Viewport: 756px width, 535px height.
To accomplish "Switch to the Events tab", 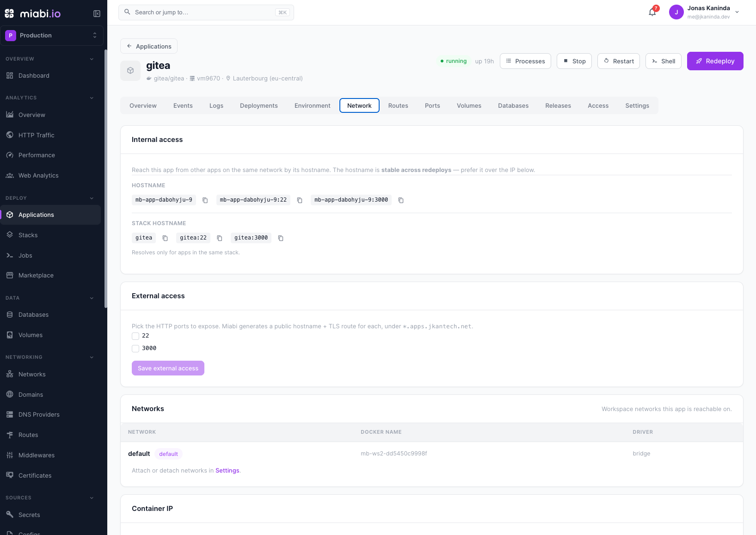I will pyautogui.click(x=183, y=105).
